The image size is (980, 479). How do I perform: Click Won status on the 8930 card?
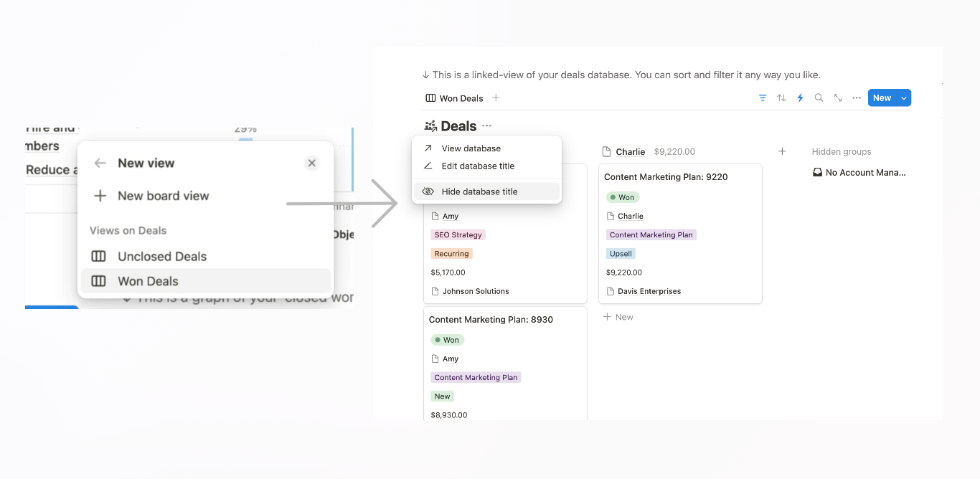(448, 340)
